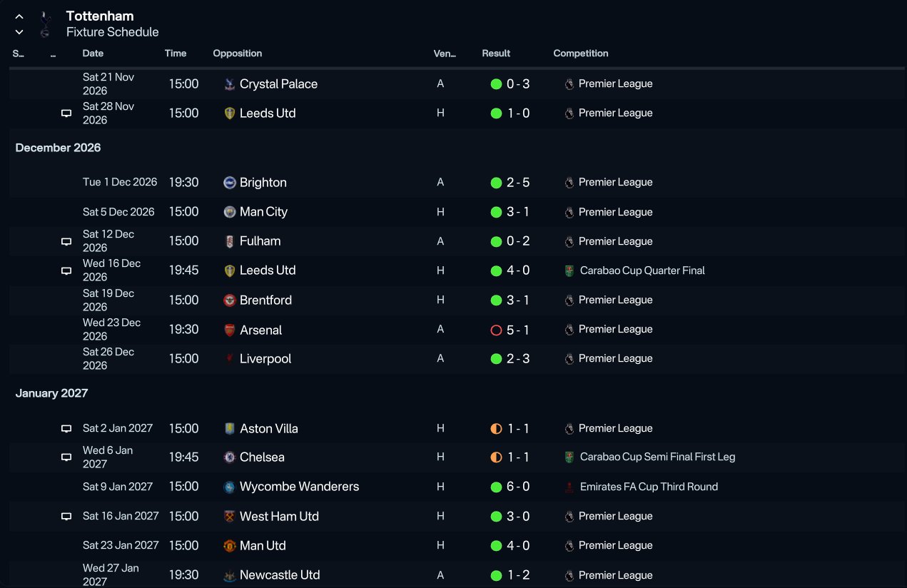This screenshot has width=907, height=588.
Task: Click the TV icon for Fulham match
Action: pos(66,242)
